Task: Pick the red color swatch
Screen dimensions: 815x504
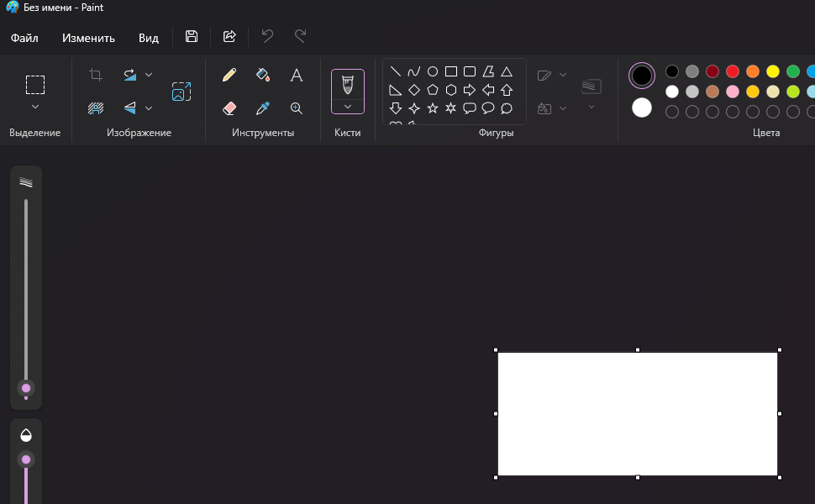Action: click(x=733, y=71)
